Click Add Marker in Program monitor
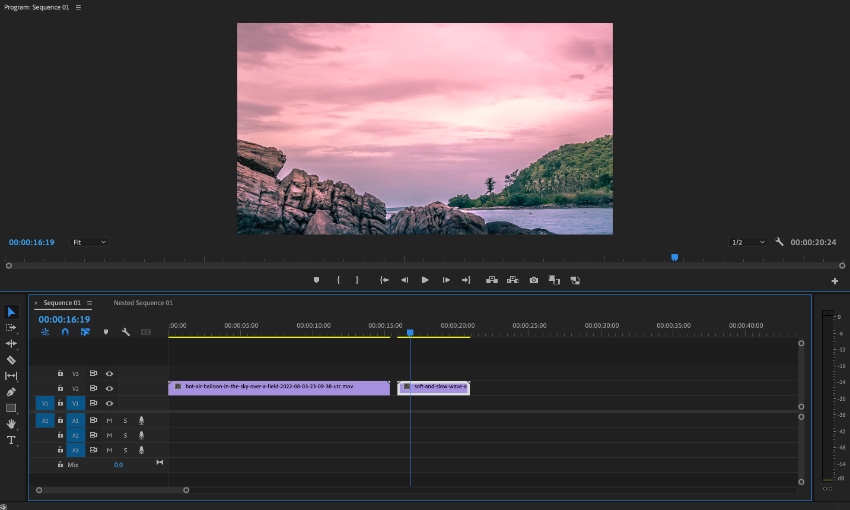850x510 pixels. [317, 280]
